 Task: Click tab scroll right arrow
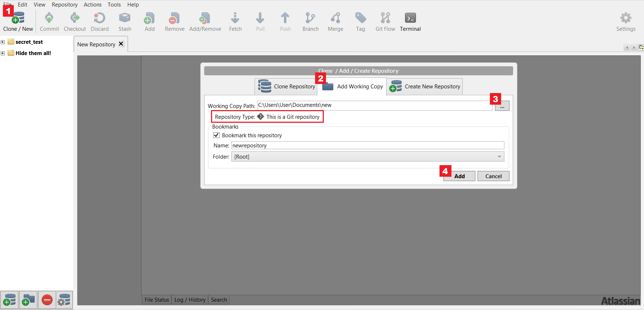(634, 47)
